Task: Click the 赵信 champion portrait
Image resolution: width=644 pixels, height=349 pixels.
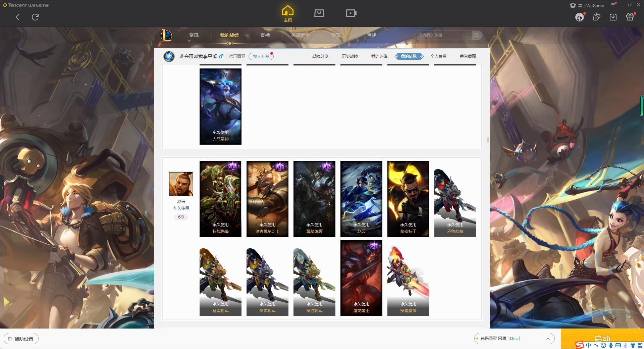Action: tap(181, 184)
